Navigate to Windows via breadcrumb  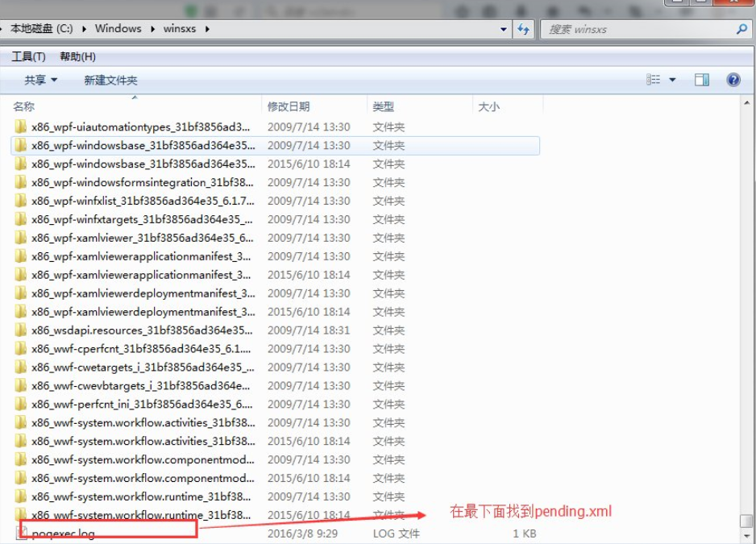pyautogui.click(x=118, y=28)
